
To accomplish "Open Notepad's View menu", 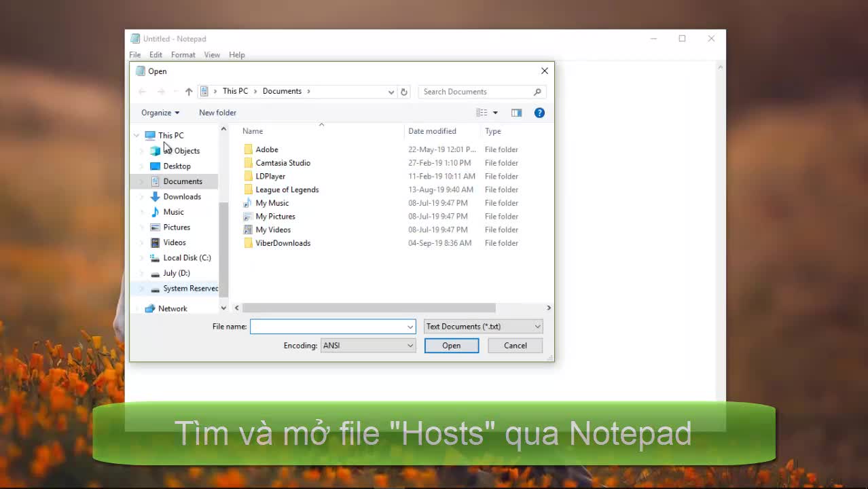I will 212,55.
